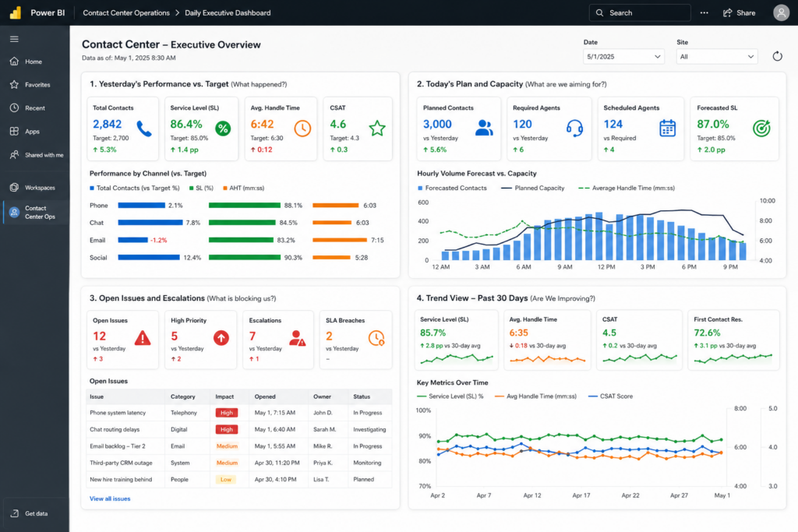798x532 pixels.
Task: Click the Share button in header
Action: tap(739, 12)
